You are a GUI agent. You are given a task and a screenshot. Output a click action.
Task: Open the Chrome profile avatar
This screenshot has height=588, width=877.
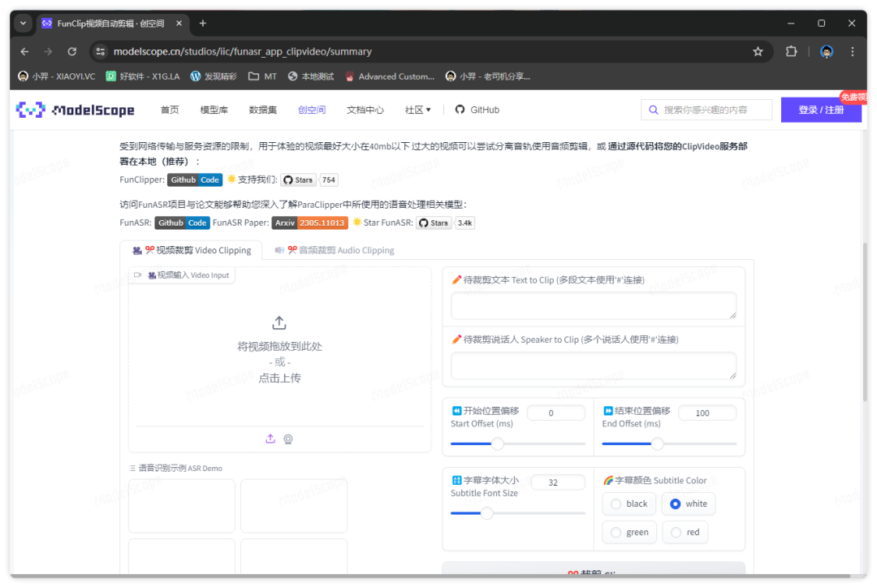coord(827,51)
